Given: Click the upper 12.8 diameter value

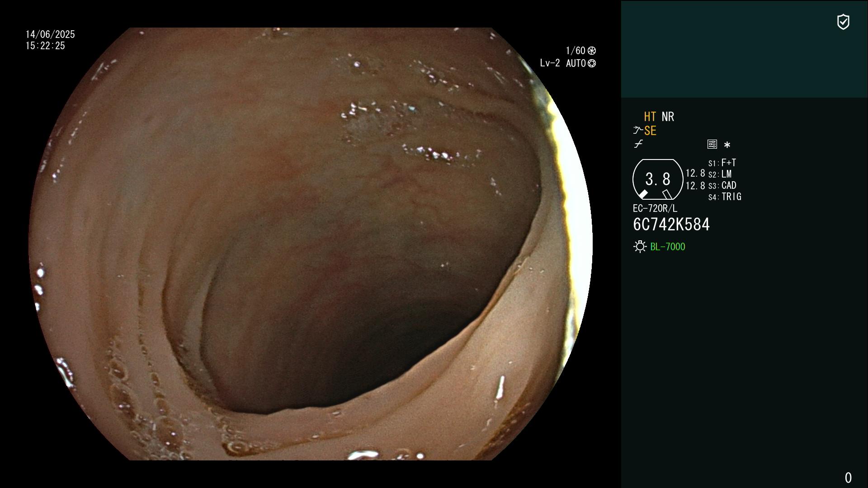Looking at the screenshot, I should point(695,173).
